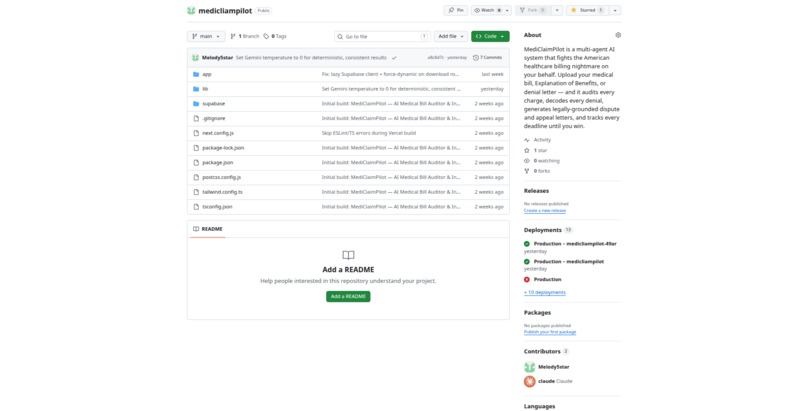Screen dimensions: 806x411
Task: Click Create a new release link
Action: [x=545, y=211]
